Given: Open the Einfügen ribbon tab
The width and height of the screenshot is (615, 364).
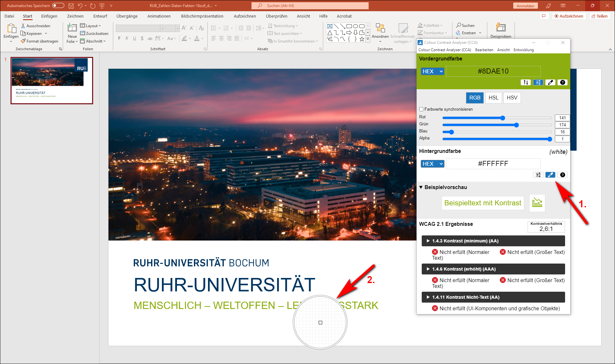Looking at the screenshot, I should pos(49,16).
